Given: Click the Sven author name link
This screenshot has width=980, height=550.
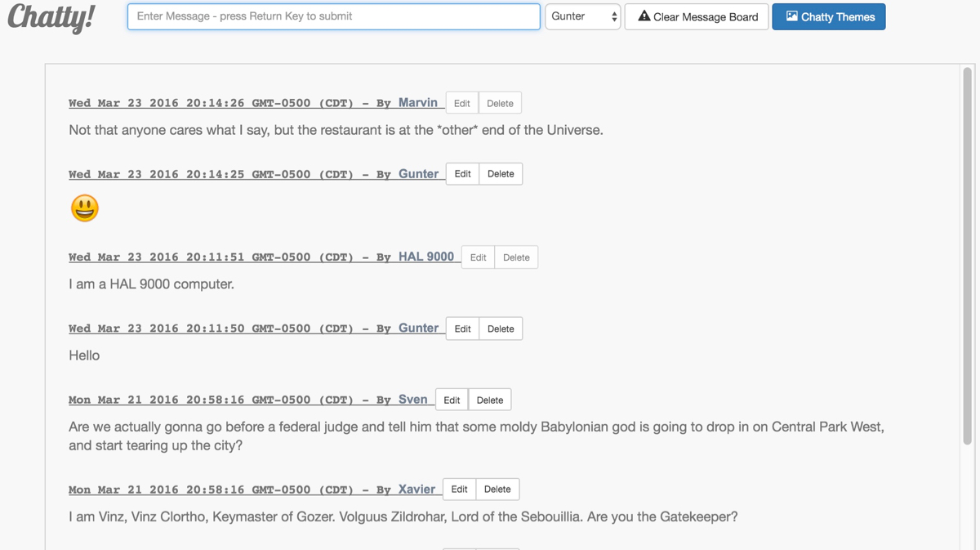Looking at the screenshot, I should (413, 400).
